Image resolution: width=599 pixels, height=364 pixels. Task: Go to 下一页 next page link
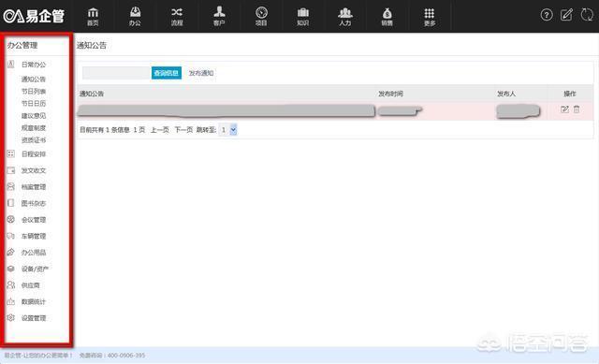click(x=183, y=130)
